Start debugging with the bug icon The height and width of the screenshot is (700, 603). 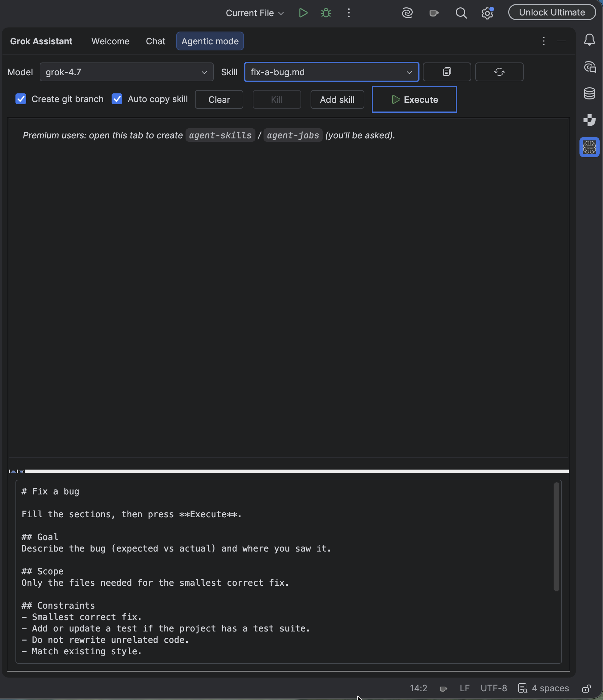326,13
